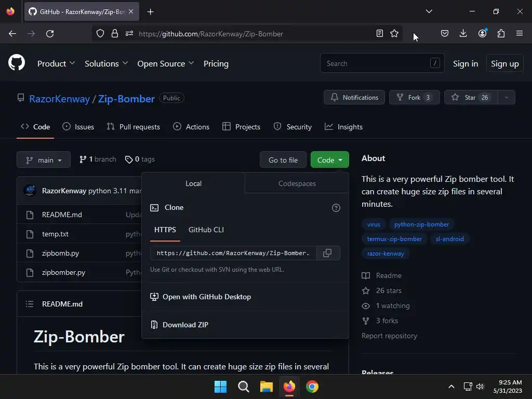This screenshot has width=532, height=399.
Task: Open the zipbomber.py file
Action: point(63,272)
